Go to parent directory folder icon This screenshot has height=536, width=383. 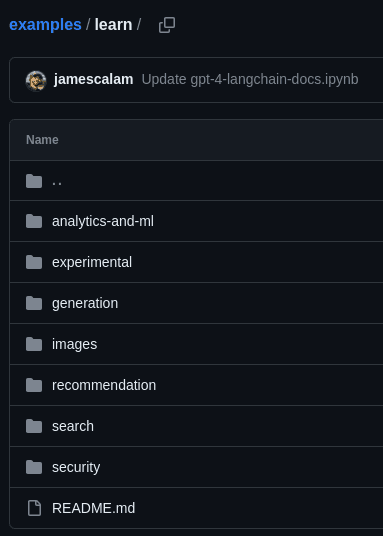[x=34, y=181]
